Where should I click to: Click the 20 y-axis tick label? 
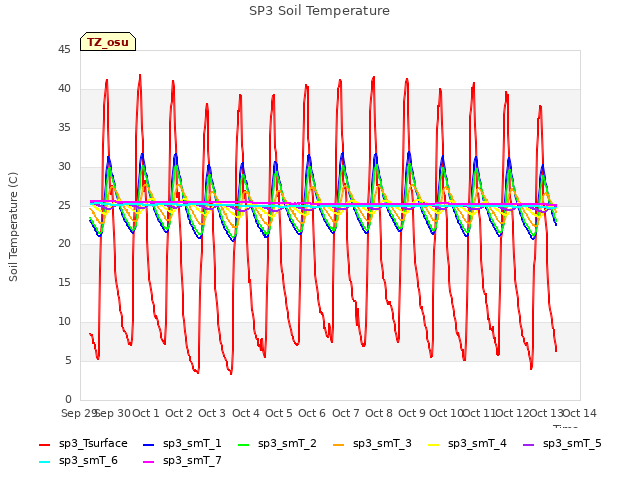coord(64,244)
